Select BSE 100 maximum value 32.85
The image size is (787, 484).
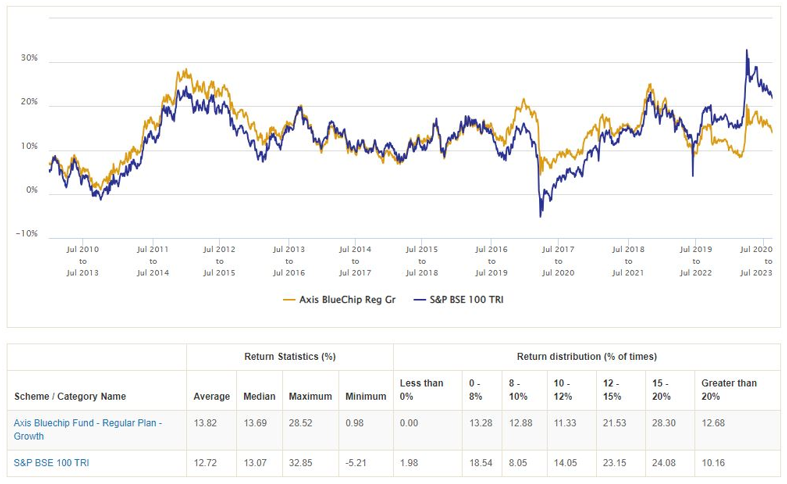click(300, 462)
